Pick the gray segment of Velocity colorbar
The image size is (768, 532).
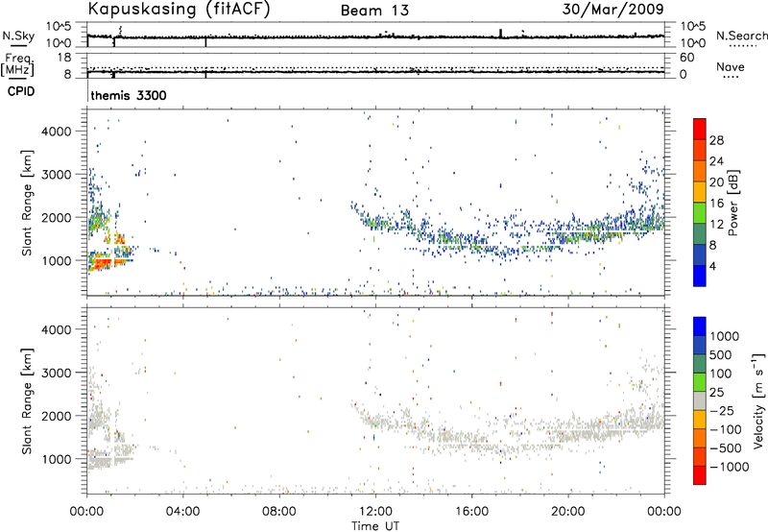tap(700, 400)
